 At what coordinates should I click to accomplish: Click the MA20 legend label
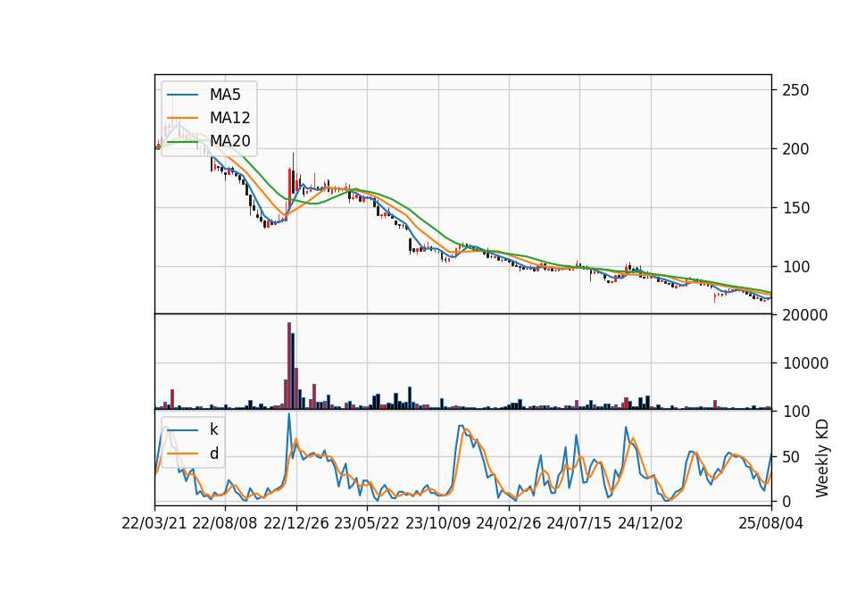point(229,141)
